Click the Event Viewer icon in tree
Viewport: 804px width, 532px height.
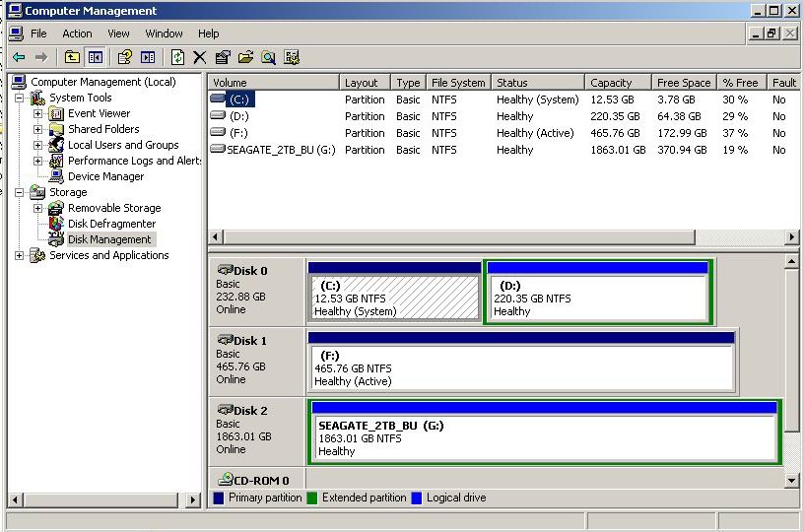tap(56, 113)
